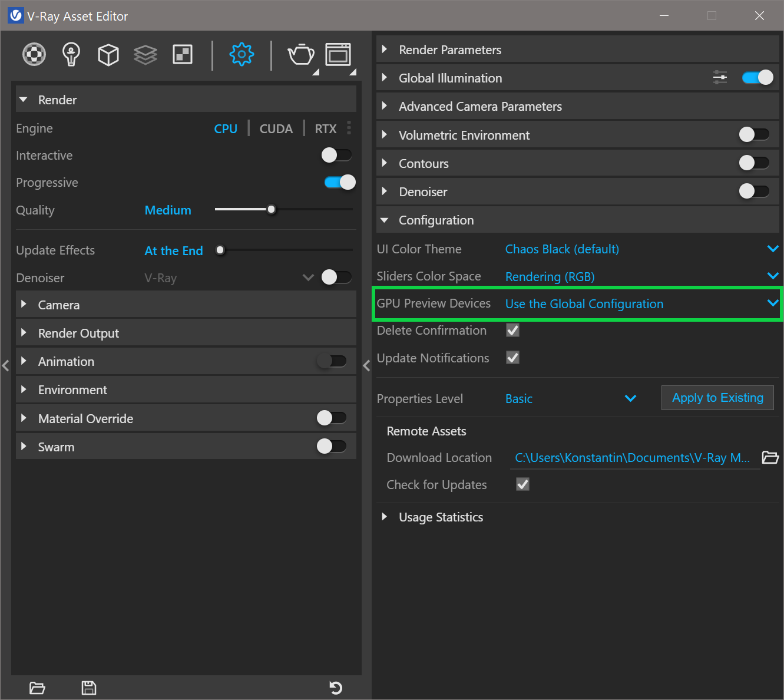Select the CPU engine
Viewport: 784px width, 700px height.
coord(226,128)
